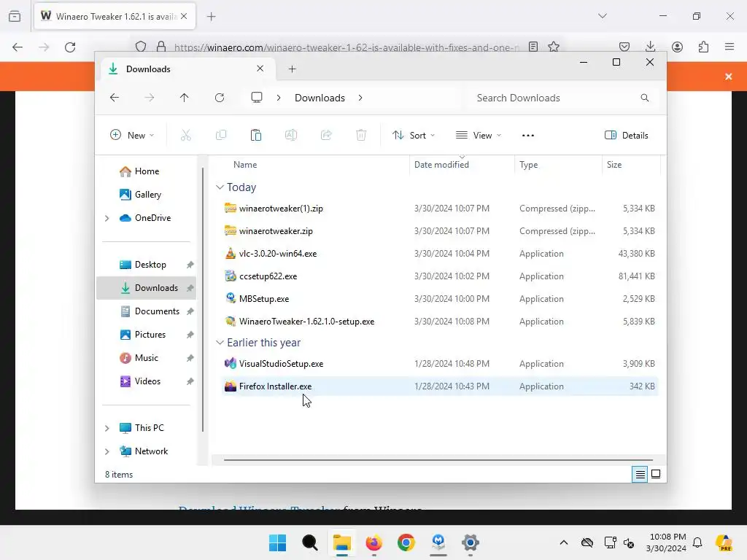
Task: Click the horizontal scrollbar in file list
Action: (x=438, y=460)
